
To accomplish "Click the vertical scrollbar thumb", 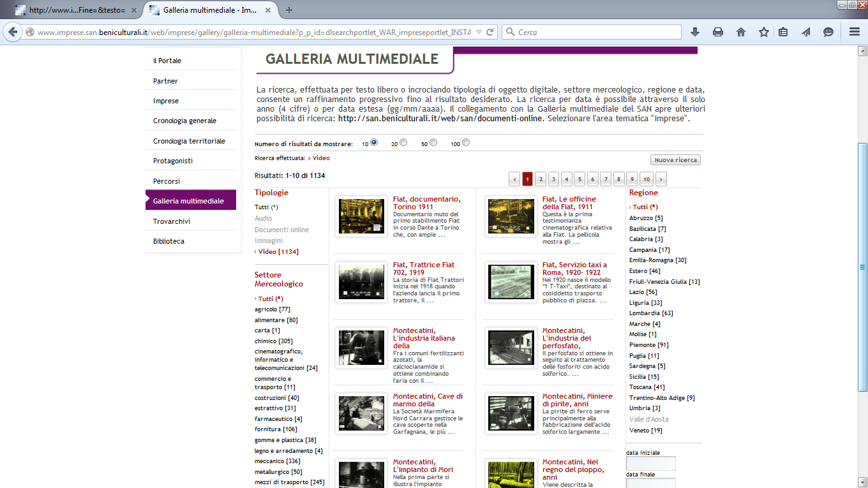I will tap(862, 267).
